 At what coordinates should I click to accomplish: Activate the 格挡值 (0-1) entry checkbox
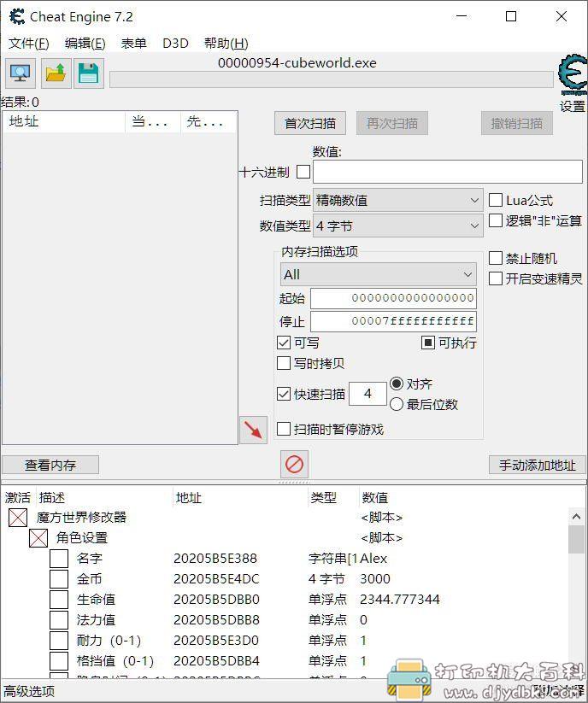(59, 661)
